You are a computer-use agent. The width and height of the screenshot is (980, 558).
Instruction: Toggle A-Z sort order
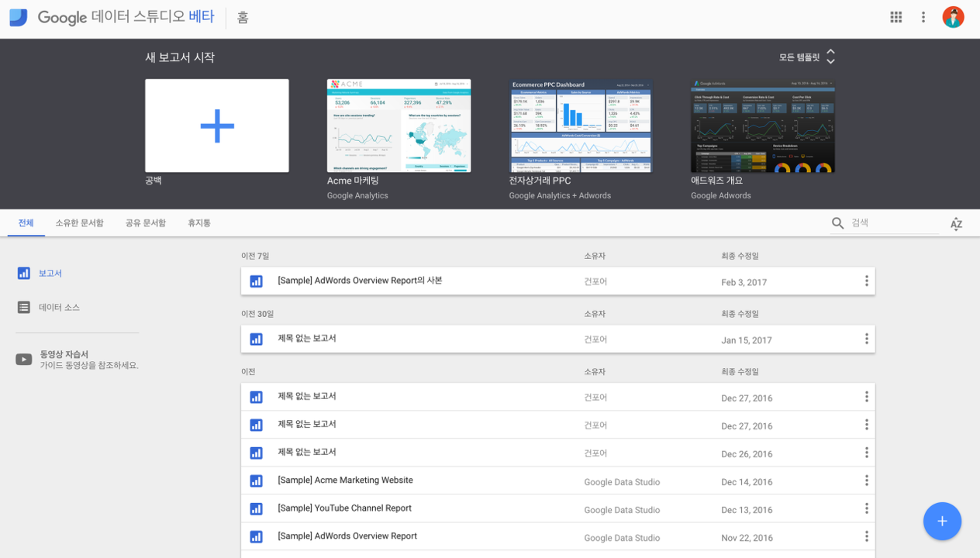point(956,224)
